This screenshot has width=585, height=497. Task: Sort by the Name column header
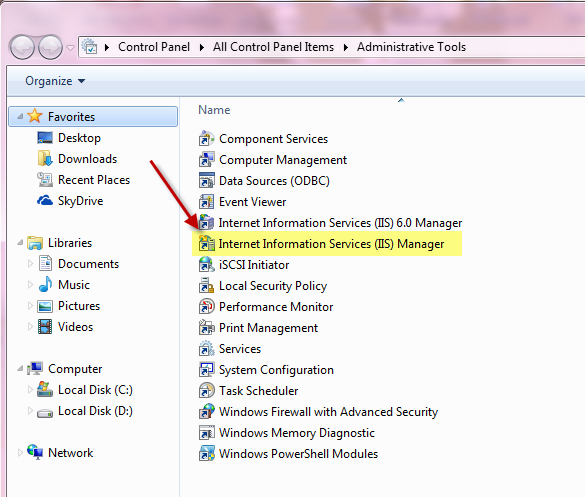[x=214, y=110]
